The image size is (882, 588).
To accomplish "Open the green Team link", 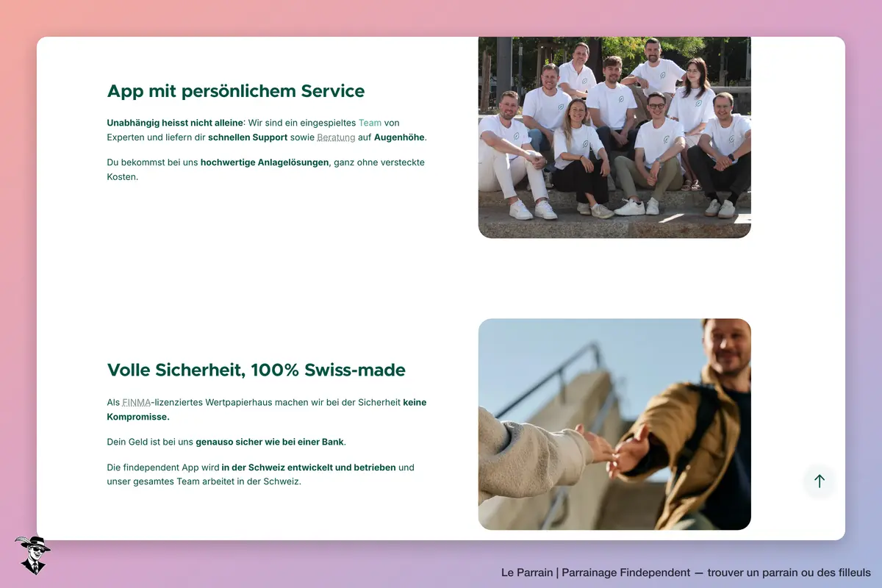I will [370, 123].
